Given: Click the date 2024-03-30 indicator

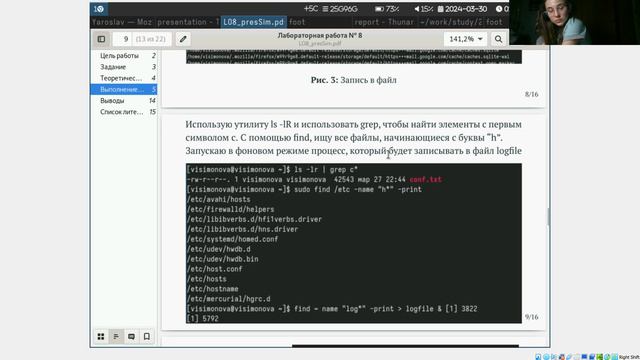Looking at the screenshot, I should [462, 9].
